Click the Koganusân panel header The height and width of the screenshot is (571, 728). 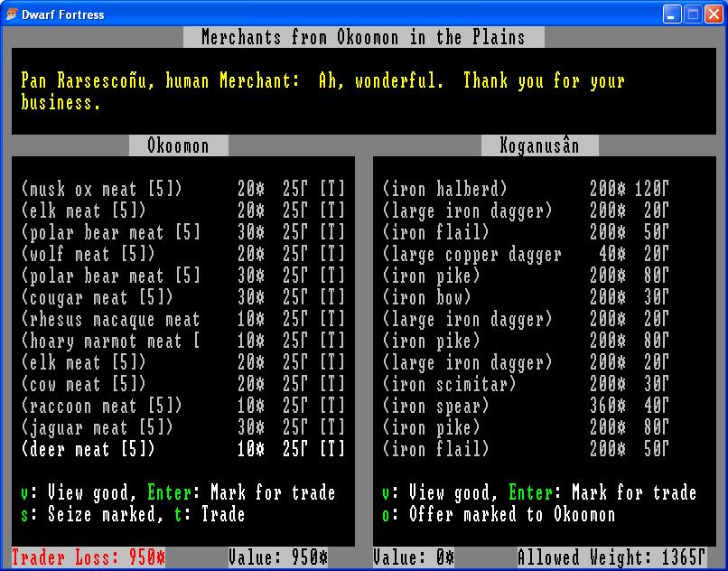pyautogui.click(x=539, y=145)
